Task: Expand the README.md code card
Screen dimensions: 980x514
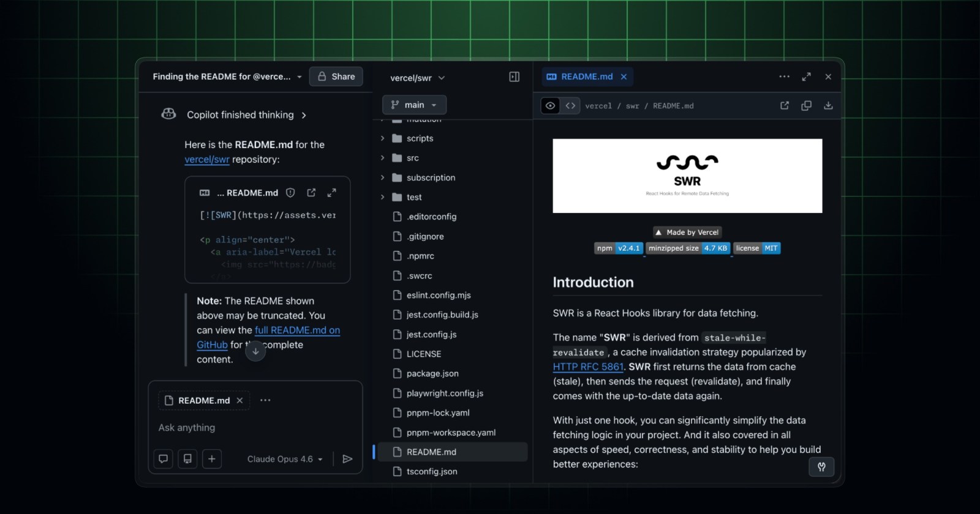Action: pyautogui.click(x=331, y=193)
